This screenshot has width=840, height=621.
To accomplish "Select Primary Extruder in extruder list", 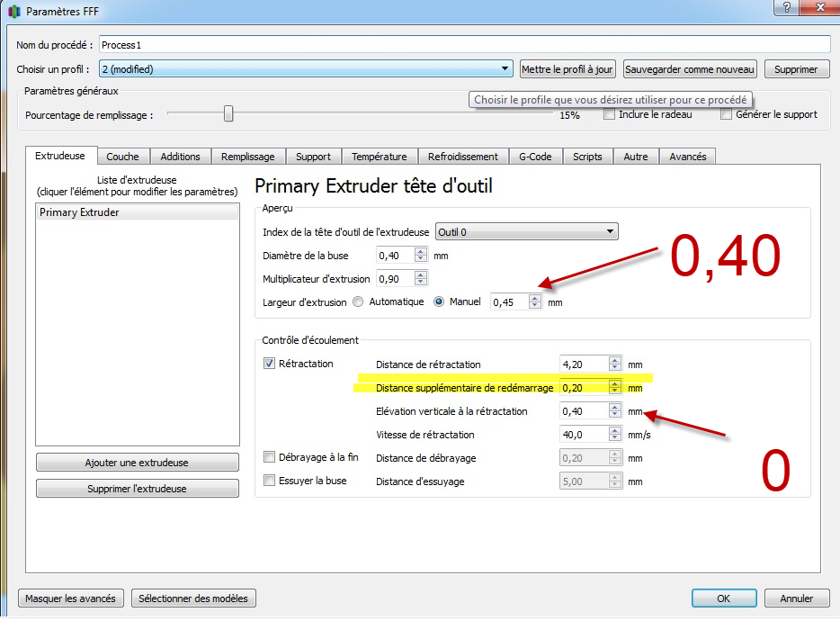I will 137,212.
